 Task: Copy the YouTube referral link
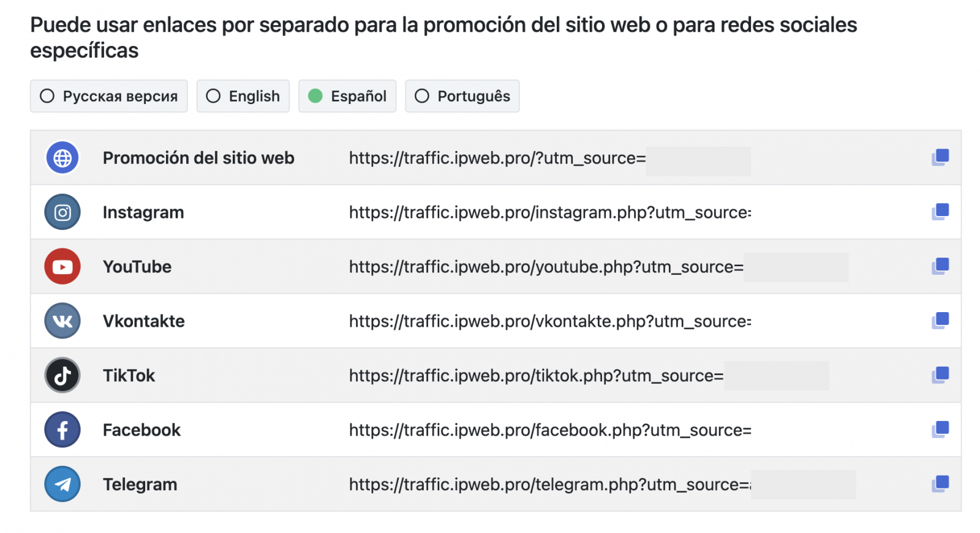click(x=940, y=267)
